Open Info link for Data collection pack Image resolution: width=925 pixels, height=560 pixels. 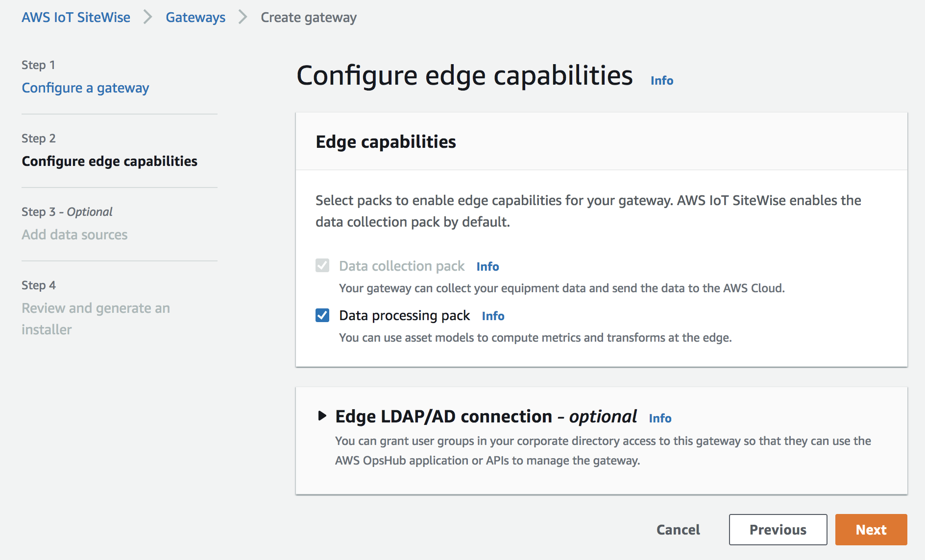tap(487, 266)
